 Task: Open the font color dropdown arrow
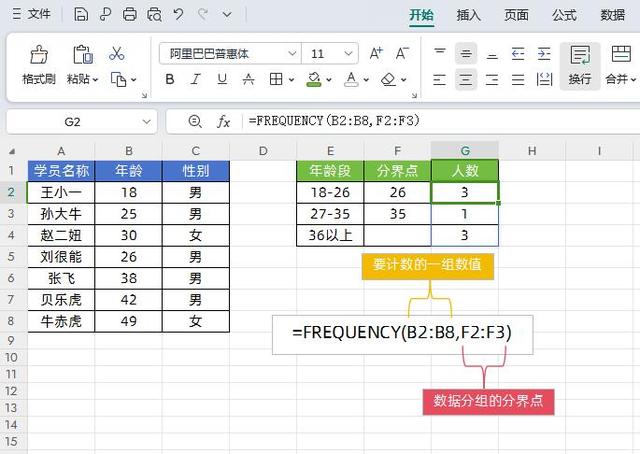click(x=366, y=80)
